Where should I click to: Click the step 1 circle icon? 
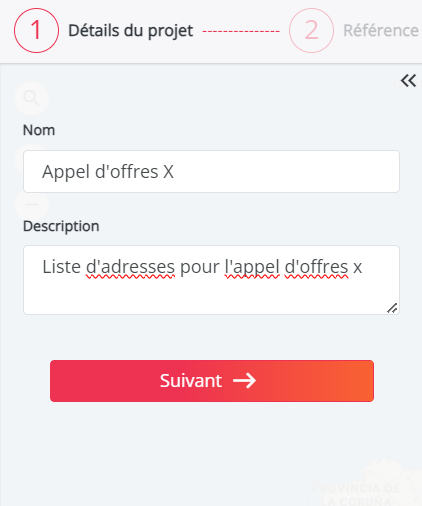click(36, 30)
